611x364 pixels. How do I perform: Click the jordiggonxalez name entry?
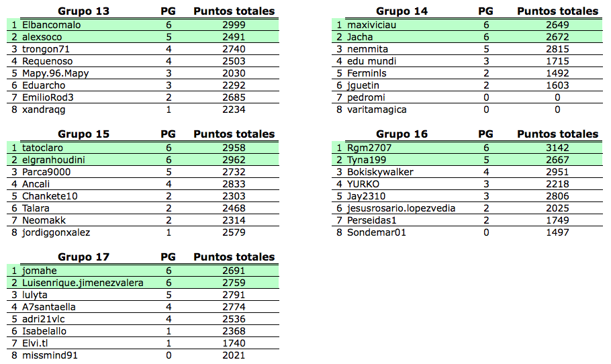(56, 232)
